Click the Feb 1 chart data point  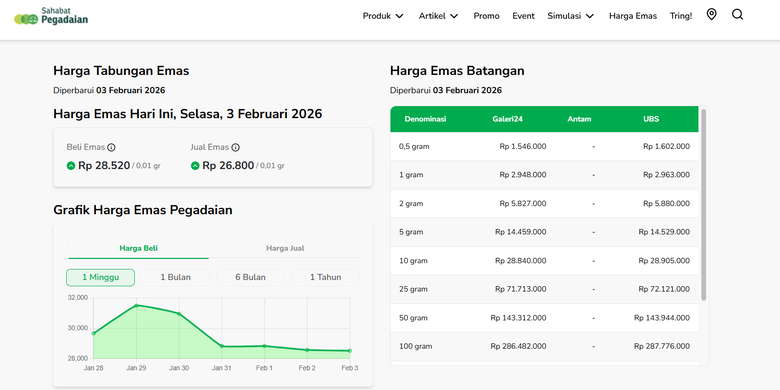264,346
